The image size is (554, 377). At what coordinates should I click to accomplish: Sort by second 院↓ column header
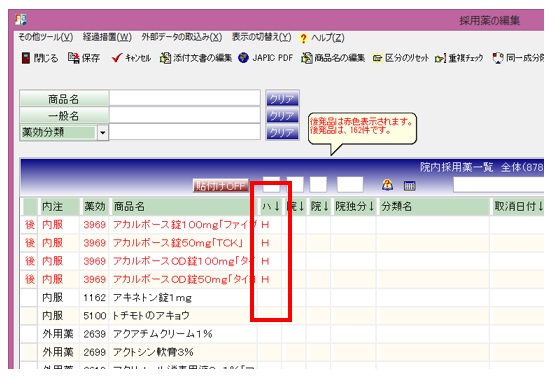point(319,207)
